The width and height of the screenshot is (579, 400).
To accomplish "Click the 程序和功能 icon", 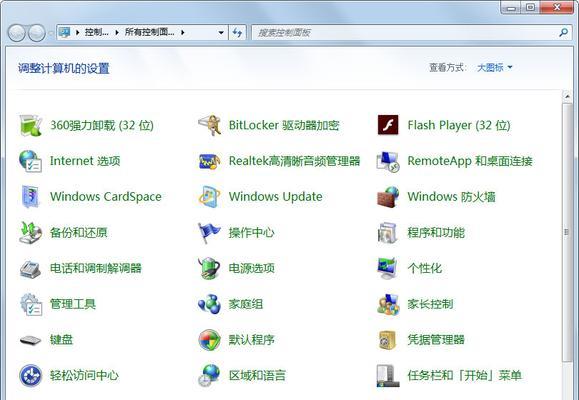I will 388,232.
